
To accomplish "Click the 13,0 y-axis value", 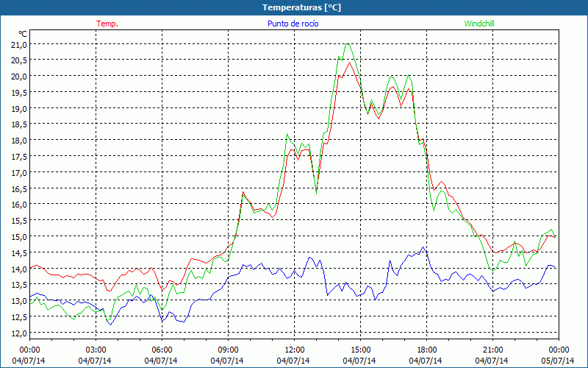I will (x=19, y=301).
